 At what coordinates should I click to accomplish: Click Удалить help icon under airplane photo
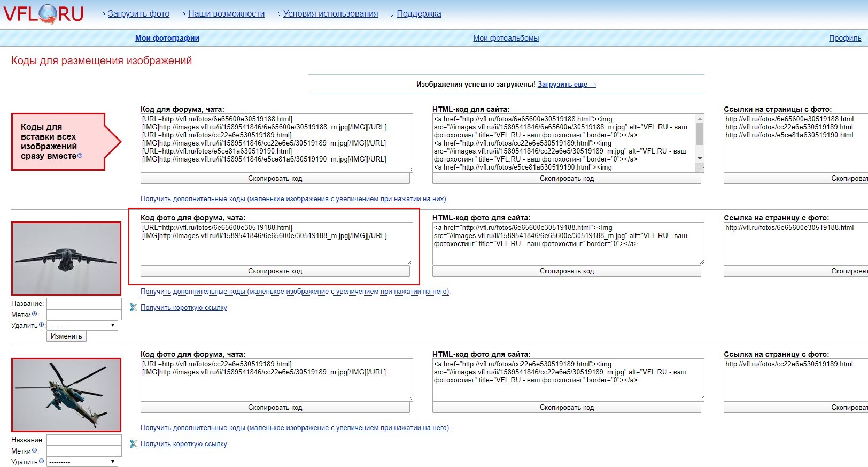click(42, 324)
